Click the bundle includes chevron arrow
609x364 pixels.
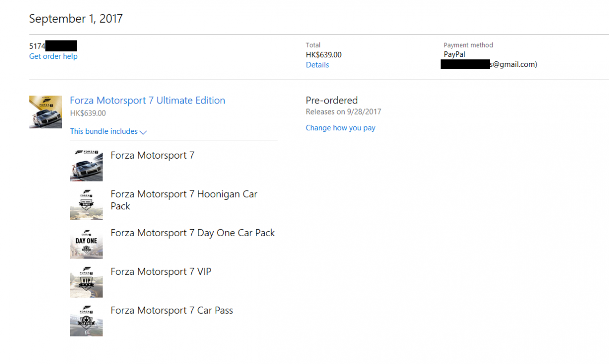coord(143,132)
